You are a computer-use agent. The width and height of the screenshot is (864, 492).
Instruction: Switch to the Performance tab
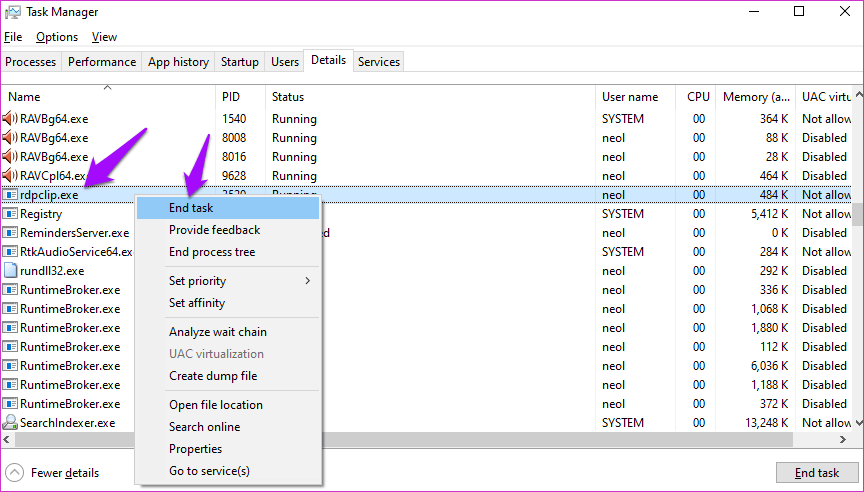pos(101,62)
